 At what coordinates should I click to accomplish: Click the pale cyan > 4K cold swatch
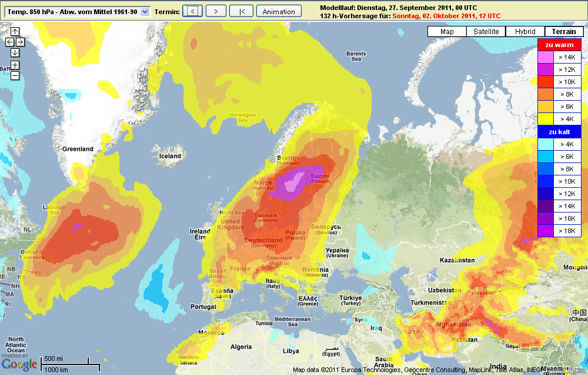(x=546, y=144)
